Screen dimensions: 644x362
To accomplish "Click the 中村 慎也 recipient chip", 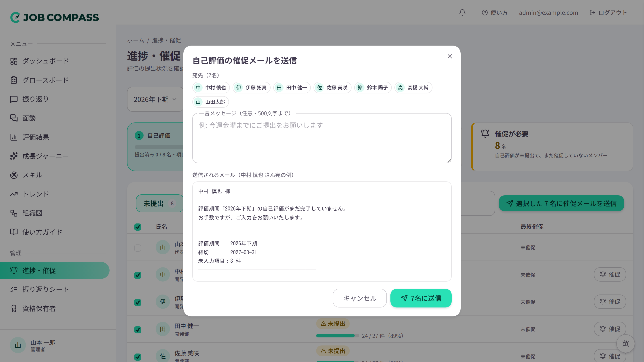I will [x=211, y=88].
